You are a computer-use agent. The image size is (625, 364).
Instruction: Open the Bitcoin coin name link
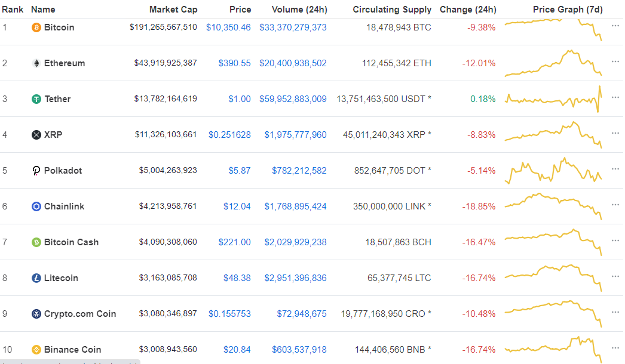59,27
